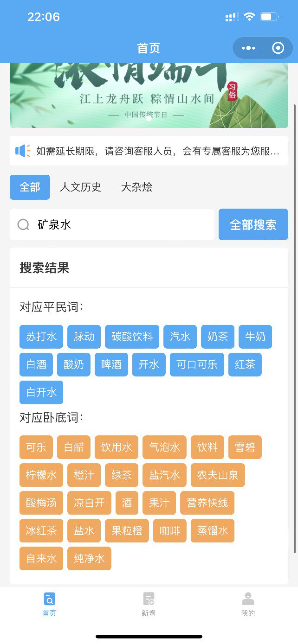Switch to the 人文历史 category

(x=80, y=187)
